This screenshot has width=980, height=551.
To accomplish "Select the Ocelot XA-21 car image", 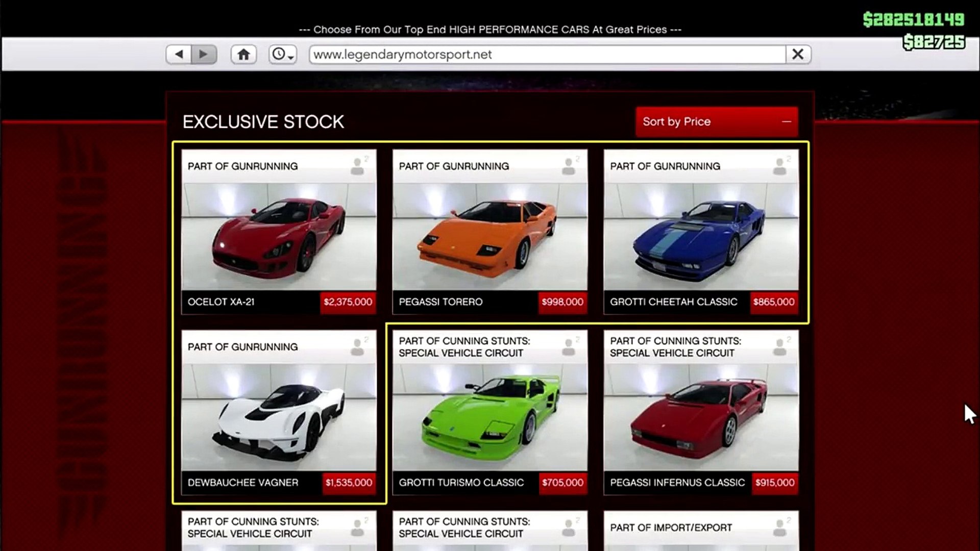I will point(279,237).
